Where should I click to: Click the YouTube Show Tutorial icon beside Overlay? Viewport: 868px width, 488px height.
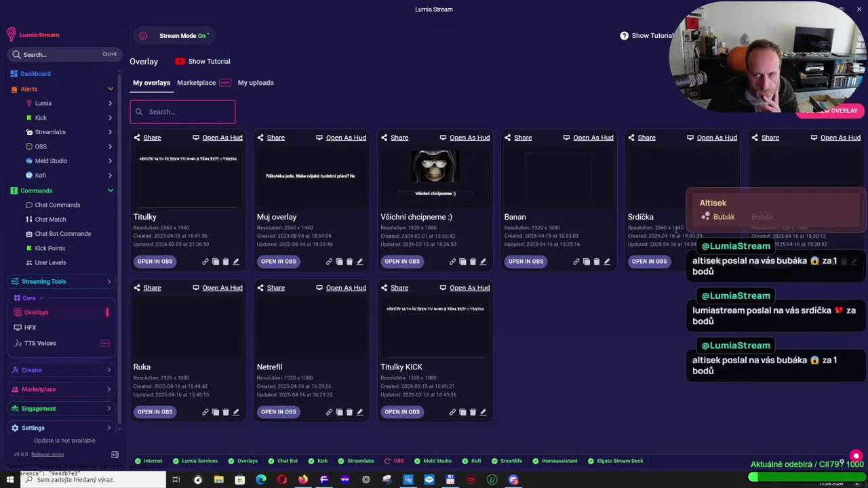[180, 62]
